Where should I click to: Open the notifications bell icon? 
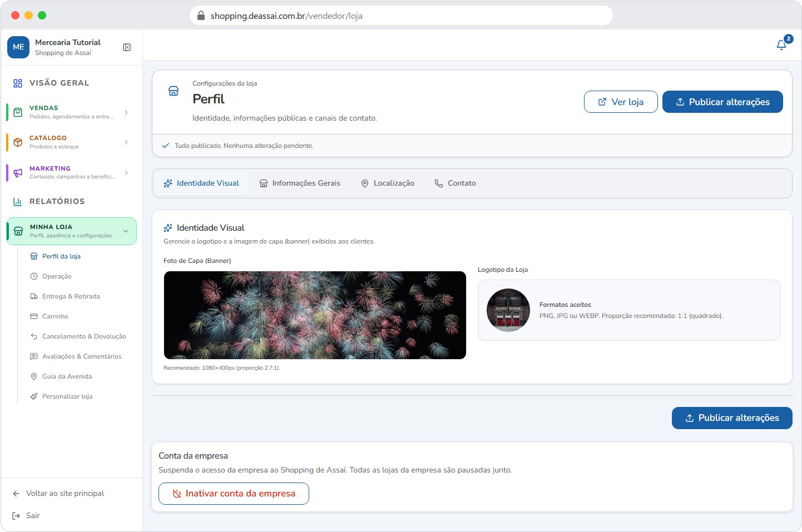pyautogui.click(x=781, y=45)
